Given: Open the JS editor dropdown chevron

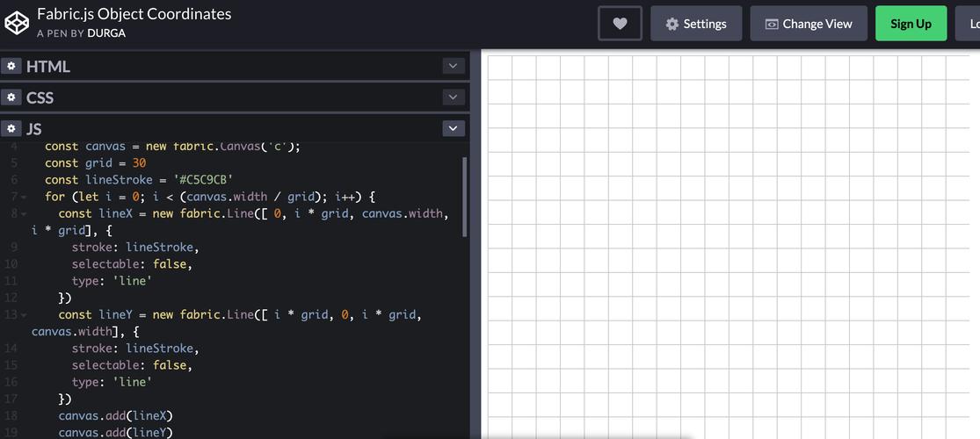Looking at the screenshot, I should (454, 129).
